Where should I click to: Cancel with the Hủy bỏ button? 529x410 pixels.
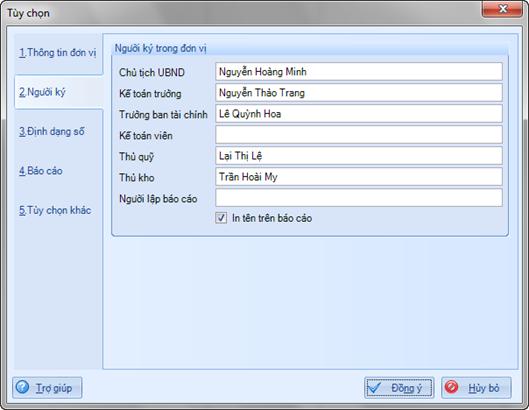[476, 388]
